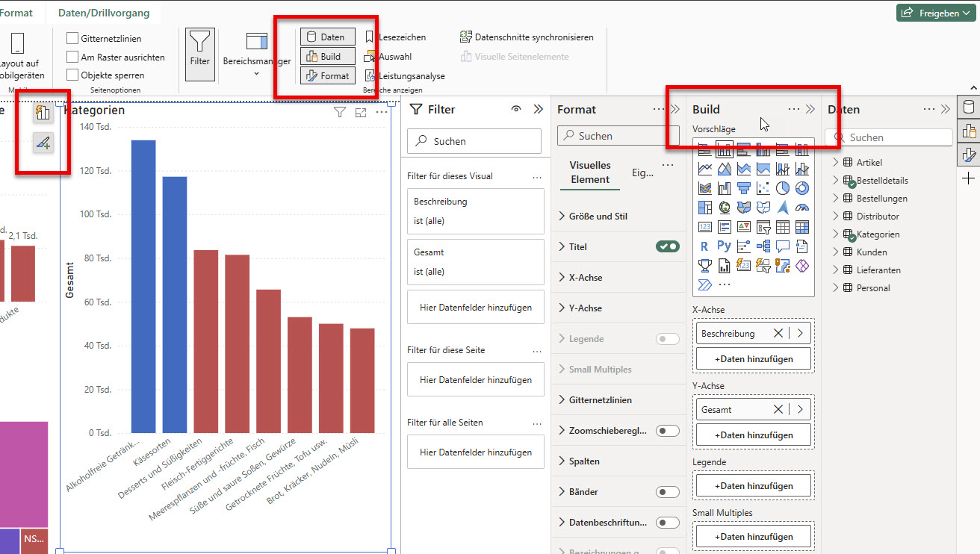Toggle filter pane visibility eye icon
This screenshot has width=980, height=554.
[x=515, y=109]
